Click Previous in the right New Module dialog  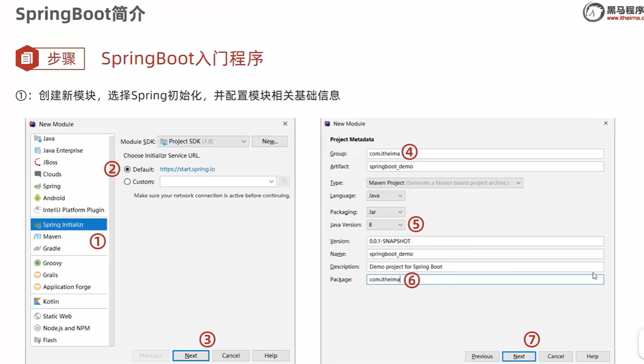coord(482,356)
